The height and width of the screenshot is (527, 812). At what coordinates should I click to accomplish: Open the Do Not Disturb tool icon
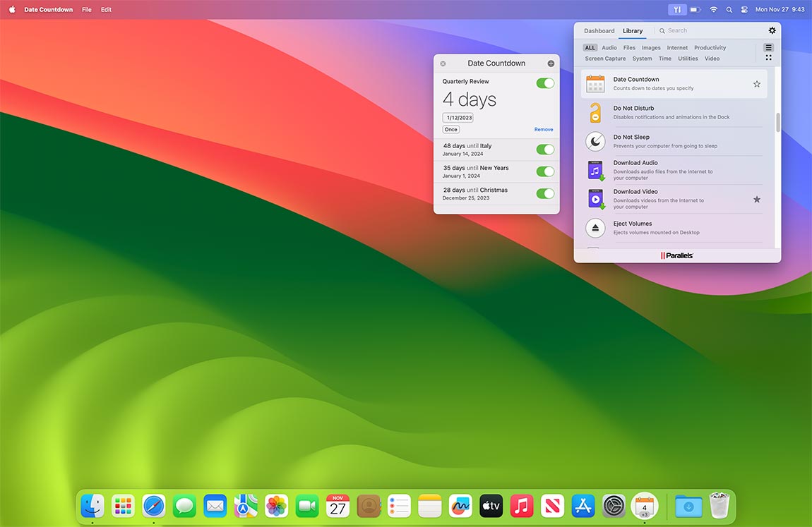pos(595,113)
